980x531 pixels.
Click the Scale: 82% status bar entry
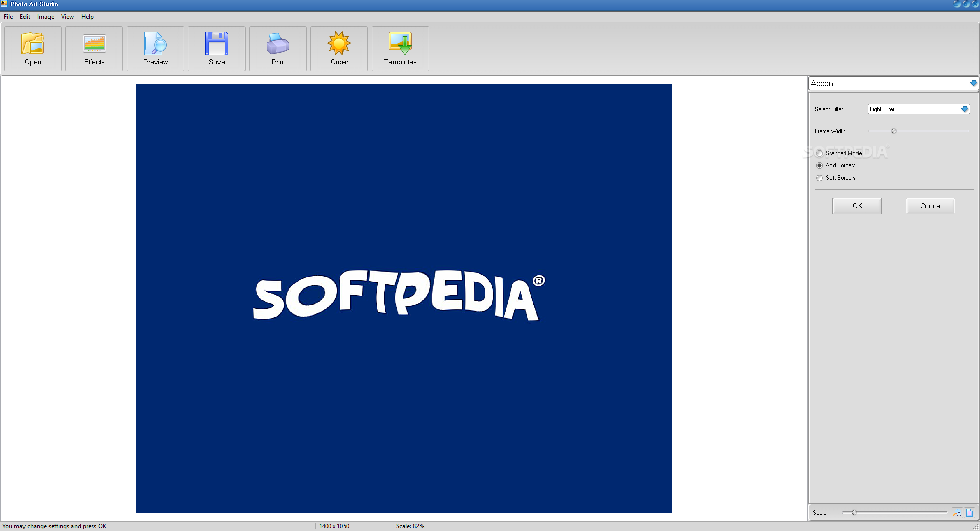(410, 526)
